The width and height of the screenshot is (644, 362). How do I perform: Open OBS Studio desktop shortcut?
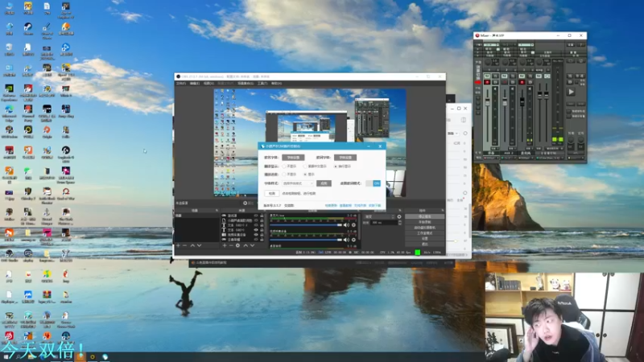pyautogui.click(x=9, y=255)
